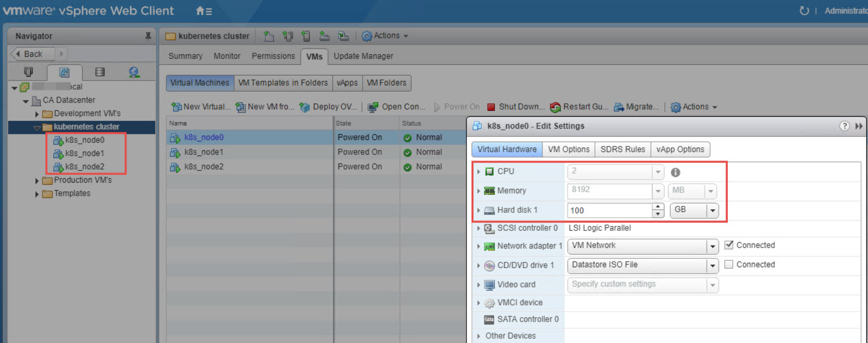868x343 pixels.
Task: Click the vSphere home menu icon
Action: click(204, 11)
